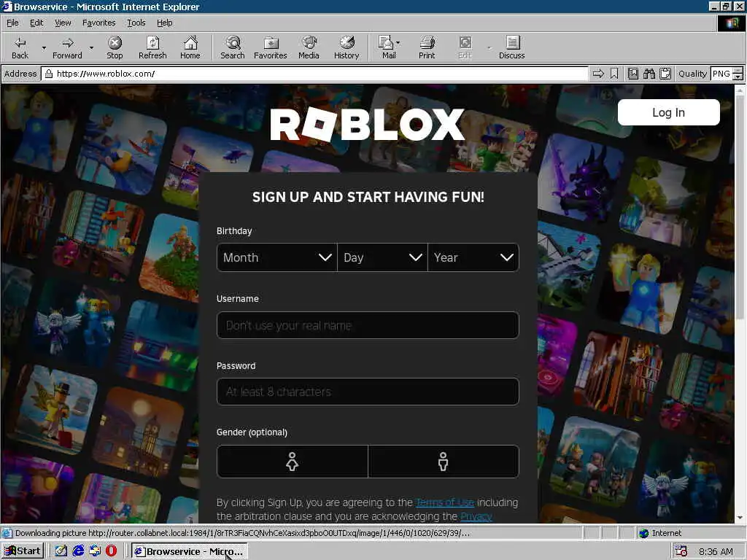Click the bookmarks book icon

point(633,74)
